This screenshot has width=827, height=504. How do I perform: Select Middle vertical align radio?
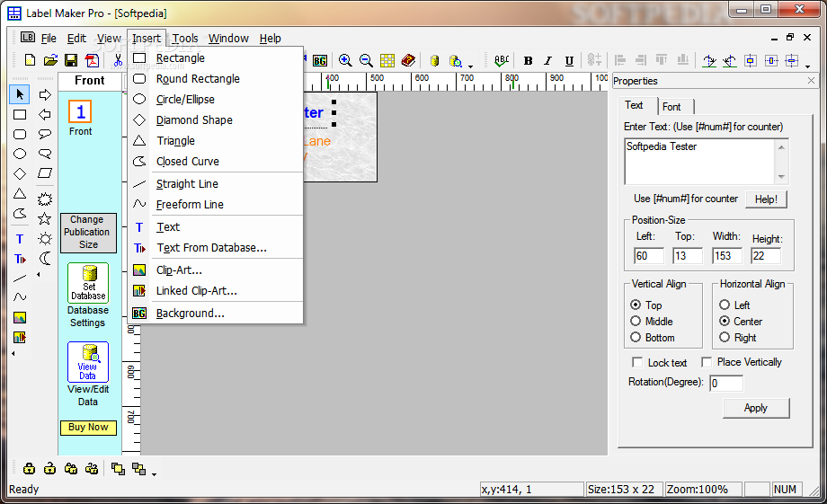tap(636, 321)
